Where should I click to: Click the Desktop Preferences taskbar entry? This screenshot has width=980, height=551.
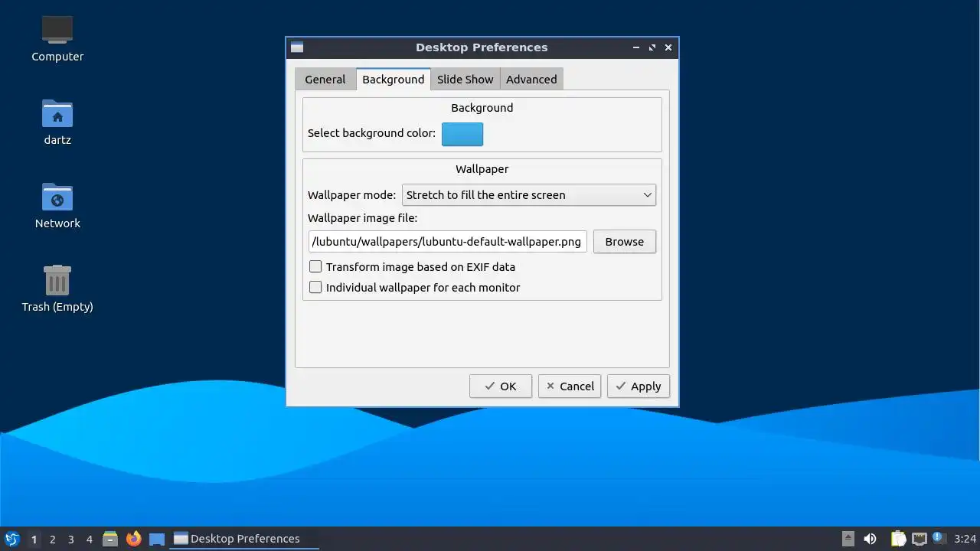click(x=244, y=539)
